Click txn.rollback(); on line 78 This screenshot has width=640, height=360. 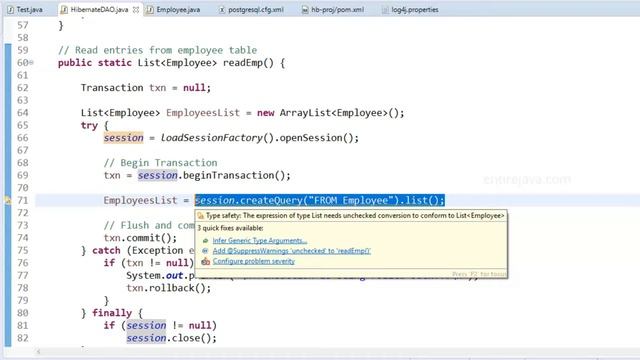tap(169, 288)
